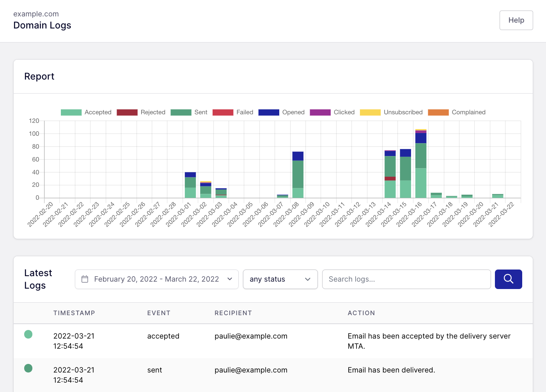This screenshot has width=546, height=392.
Task: Click the Clicked purple legend swatch
Action: coord(320,112)
